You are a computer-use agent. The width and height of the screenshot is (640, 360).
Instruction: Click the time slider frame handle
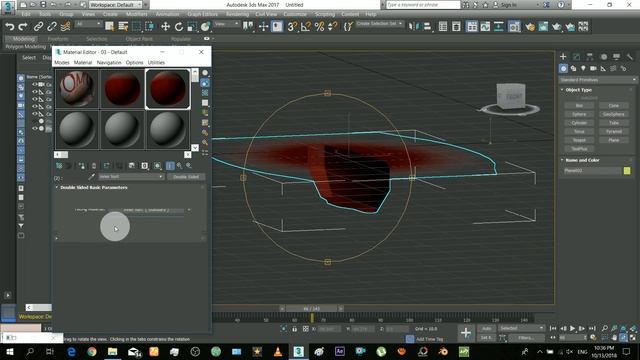point(311,309)
